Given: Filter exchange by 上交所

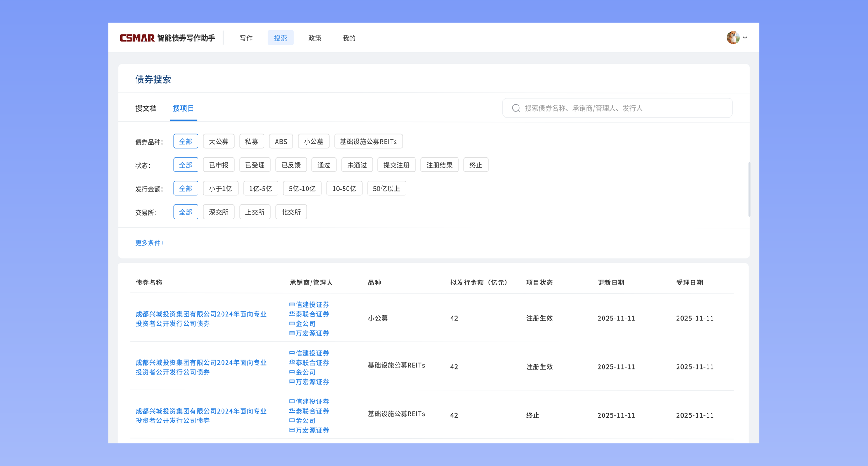Looking at the screenshot, I should (255, 212).
